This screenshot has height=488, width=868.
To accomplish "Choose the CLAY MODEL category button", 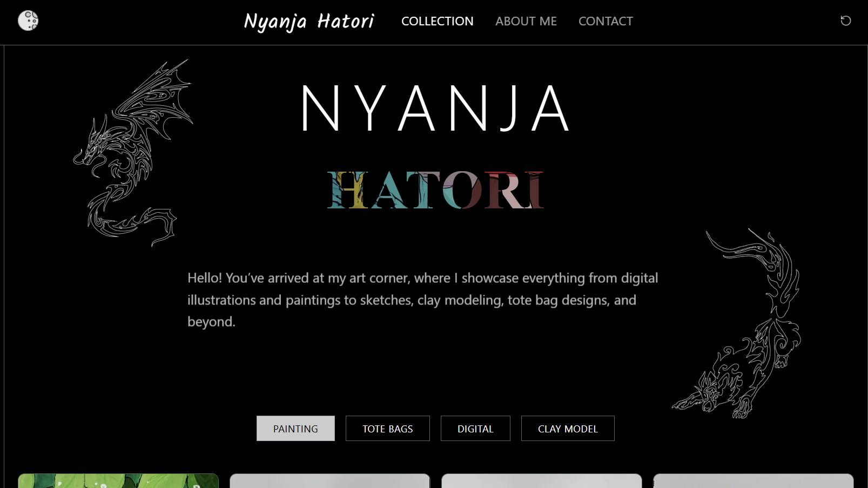I will coord(567,429).
